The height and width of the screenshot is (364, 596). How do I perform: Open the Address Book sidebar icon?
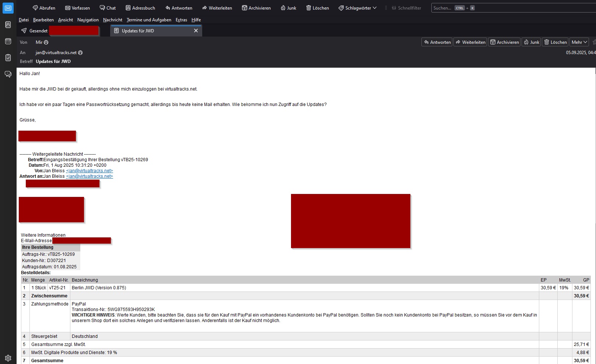click(8, 25)
